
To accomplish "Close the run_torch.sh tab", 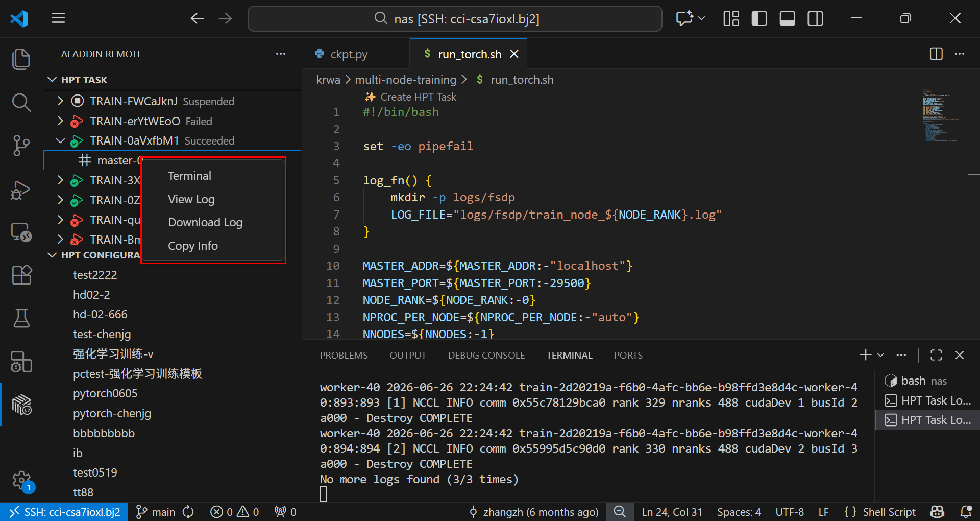I will click(x=514, y=54).
